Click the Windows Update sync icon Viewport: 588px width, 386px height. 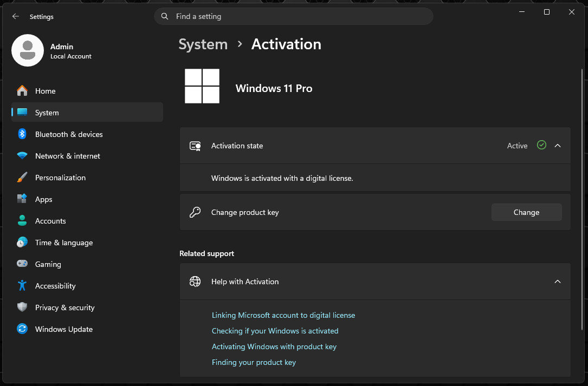[x=22, y=329]
